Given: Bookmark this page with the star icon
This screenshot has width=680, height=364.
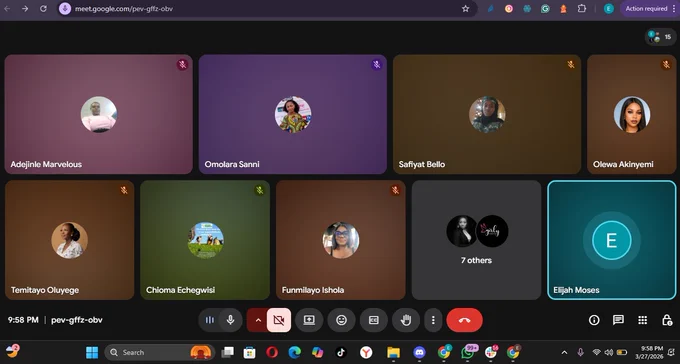Looking at the screenshot, I should click(x=465, y=8).
